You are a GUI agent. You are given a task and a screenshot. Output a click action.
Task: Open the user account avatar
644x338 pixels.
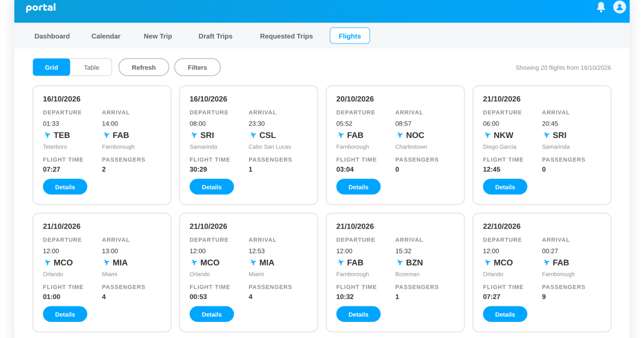tap(620, 7)
